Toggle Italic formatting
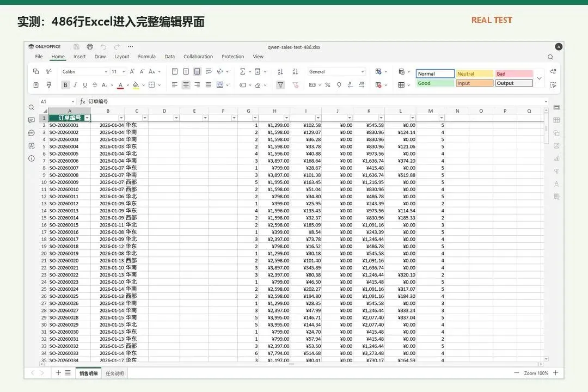The image size is (588, 392). (75, 85)
